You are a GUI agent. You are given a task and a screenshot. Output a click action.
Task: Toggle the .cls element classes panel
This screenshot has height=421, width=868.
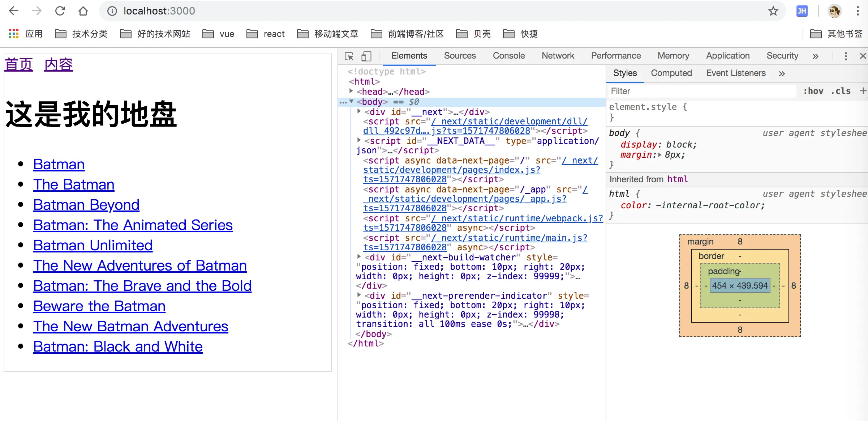[x=841, y=91]
